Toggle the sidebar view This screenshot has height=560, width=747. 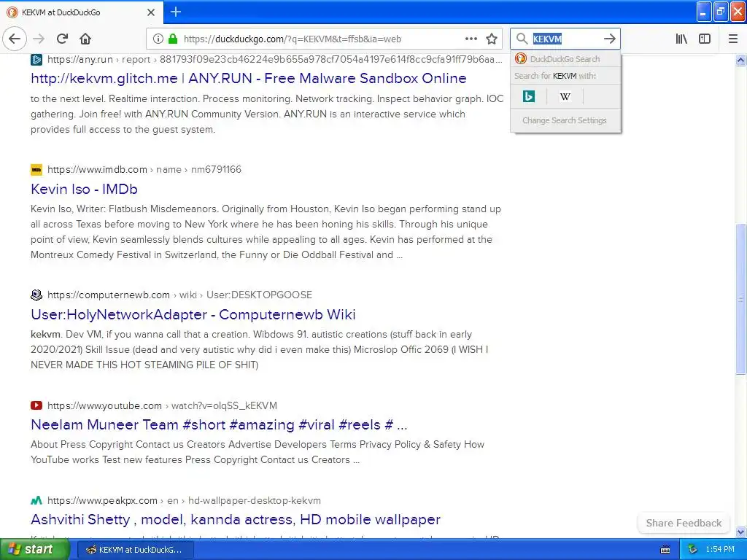click(705, 39)
